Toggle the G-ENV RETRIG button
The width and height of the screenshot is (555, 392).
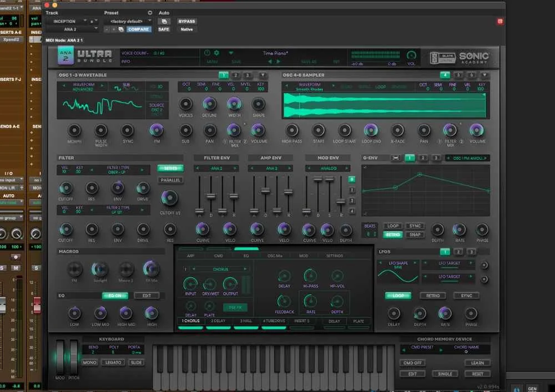click(x=392, y=235)
